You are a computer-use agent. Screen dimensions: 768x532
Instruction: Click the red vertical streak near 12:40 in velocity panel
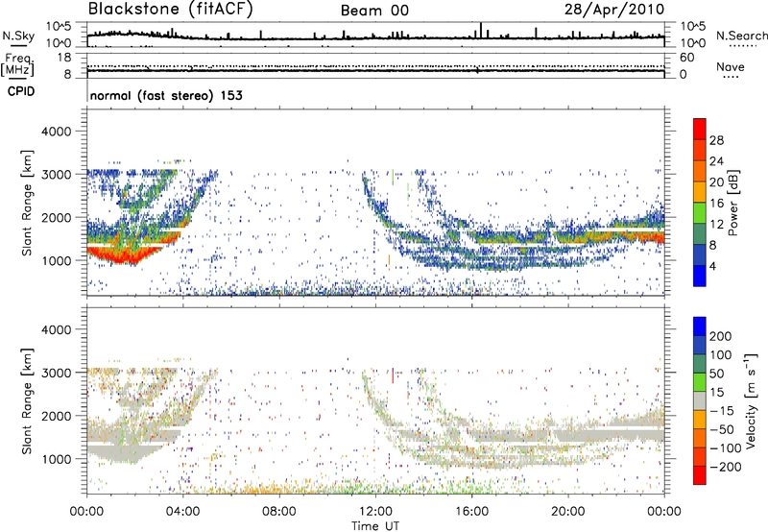(x=393, y=375)
